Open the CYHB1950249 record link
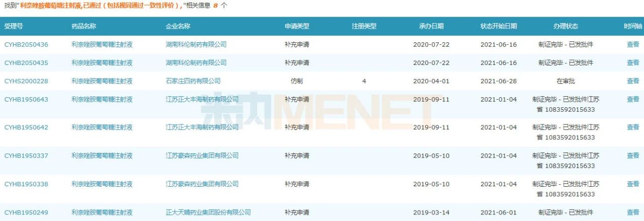644x221 pixels. [26, 212]
